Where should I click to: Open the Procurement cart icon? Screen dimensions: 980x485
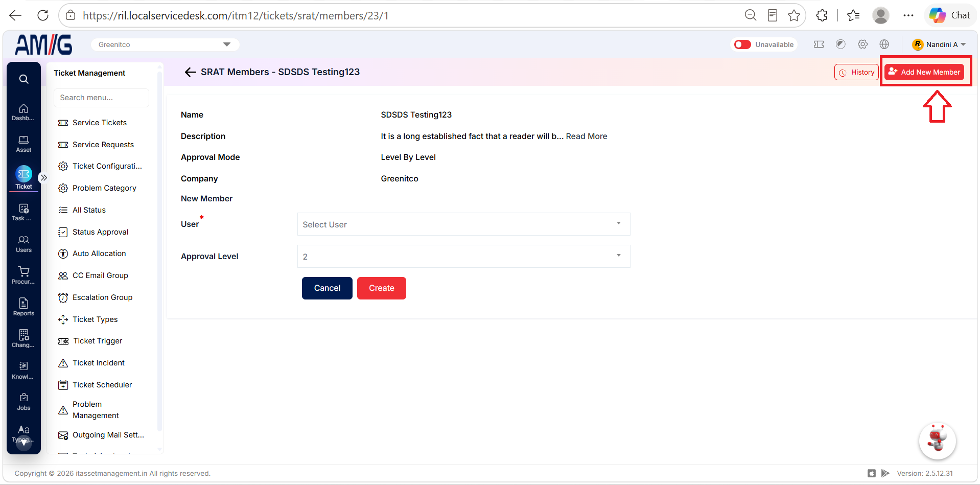(x=24, y=275)
